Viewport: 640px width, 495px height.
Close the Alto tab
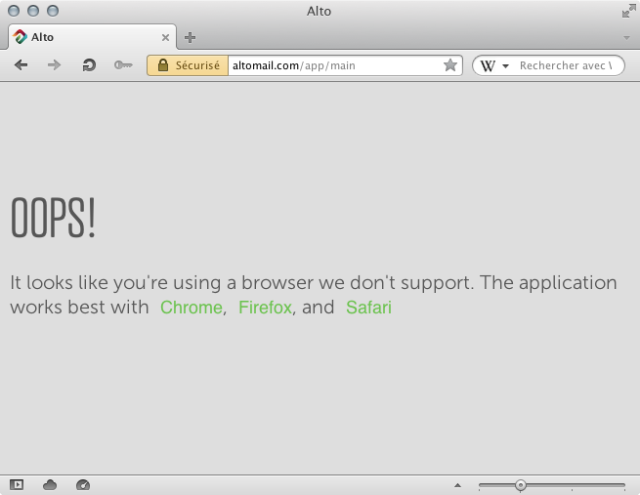(165, 38)
